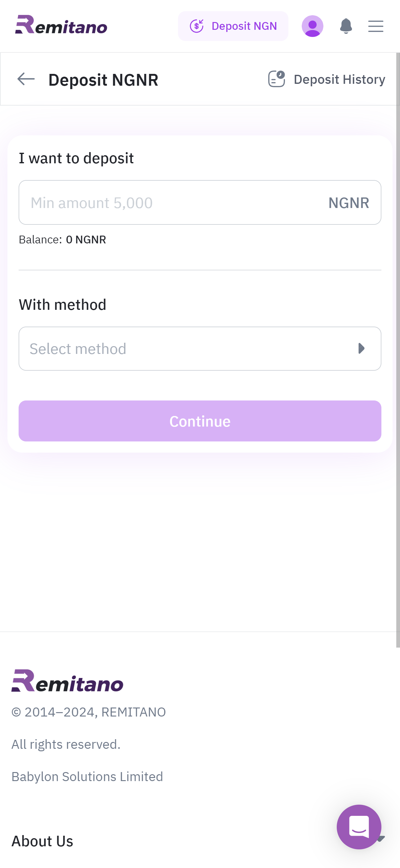Click the About Us link
The height and width of the screenshot is (868, 400).
tap(42, 841)
